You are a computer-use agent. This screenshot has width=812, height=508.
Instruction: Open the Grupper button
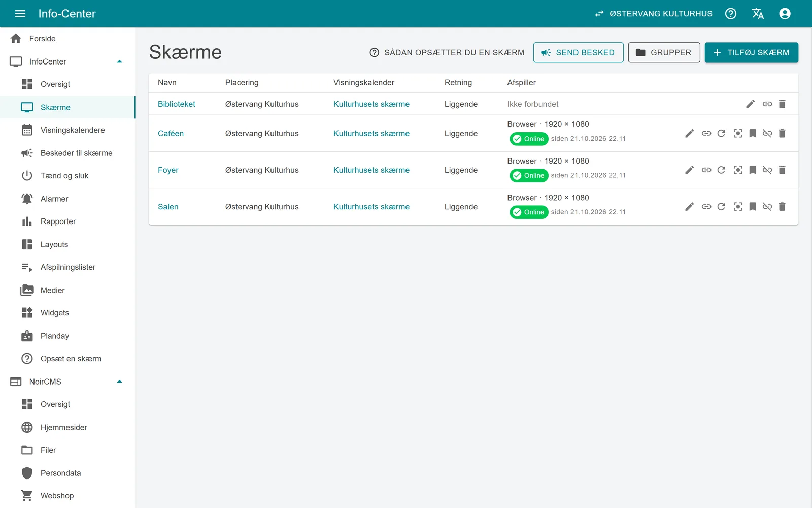click(664, 52)
